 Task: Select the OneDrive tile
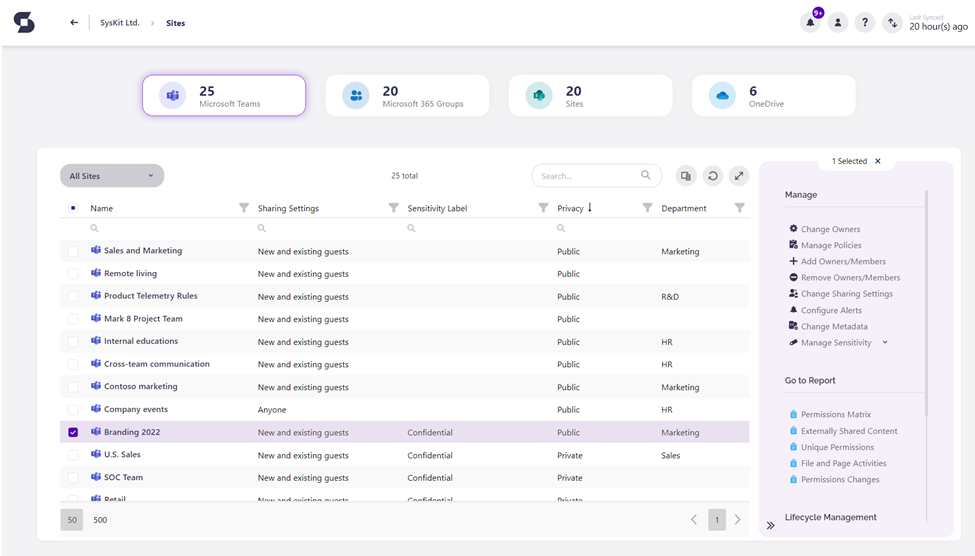[x=774, y=95]
